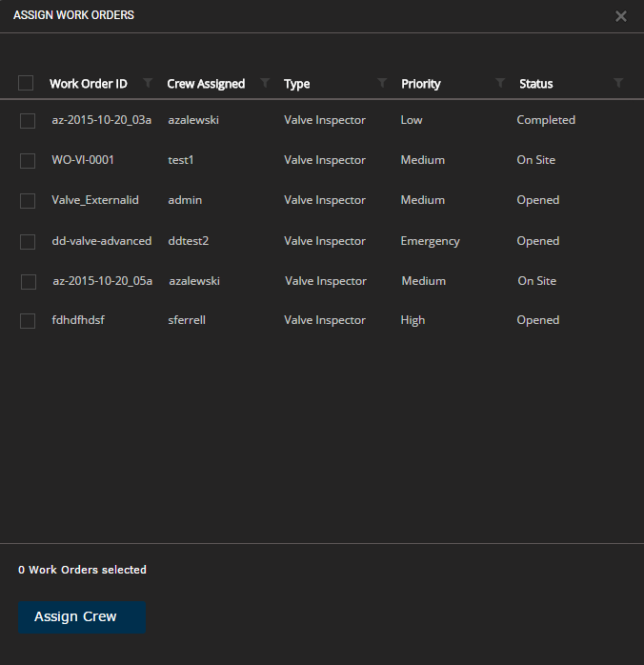Viewport: 644px width, 665px height.
Task: Open the Priority column filter icon
Action: tap(500, 83)
